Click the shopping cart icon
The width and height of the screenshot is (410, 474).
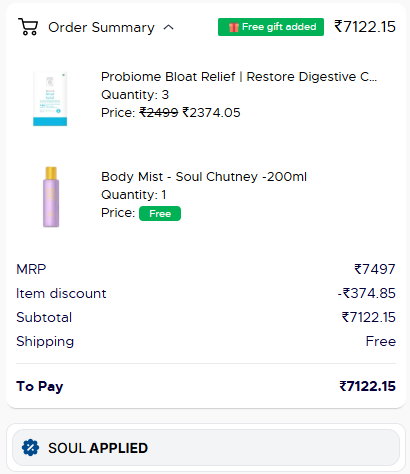pyautogui.click(x=28, y=27)
